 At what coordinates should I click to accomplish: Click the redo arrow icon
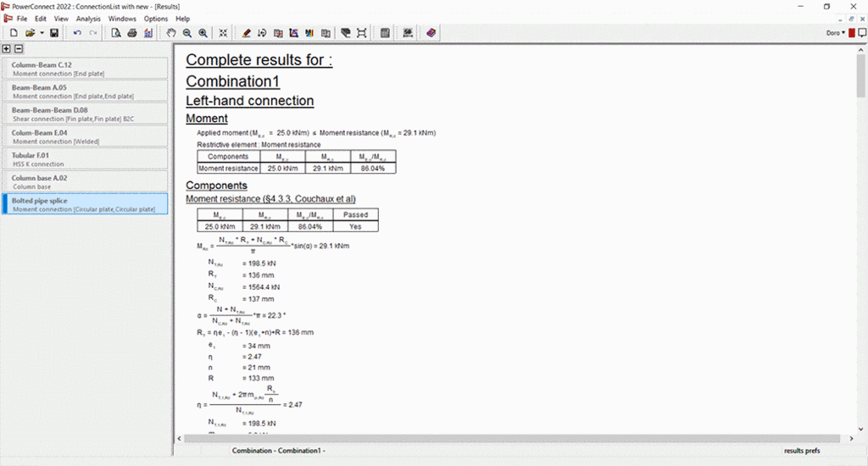[x=93, y=33]
